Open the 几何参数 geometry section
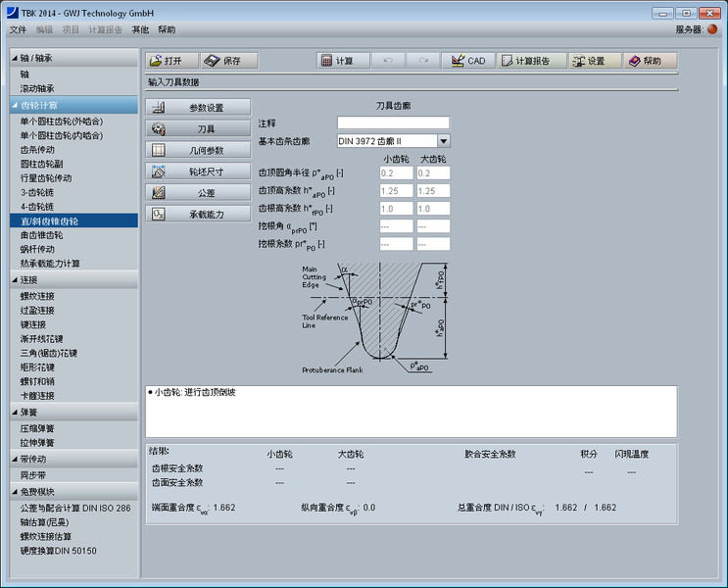 click(x=198, y=150)
